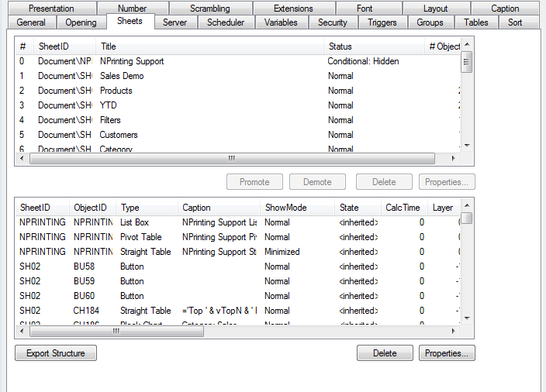Switch to the Security tab

(x=333, y=22)
